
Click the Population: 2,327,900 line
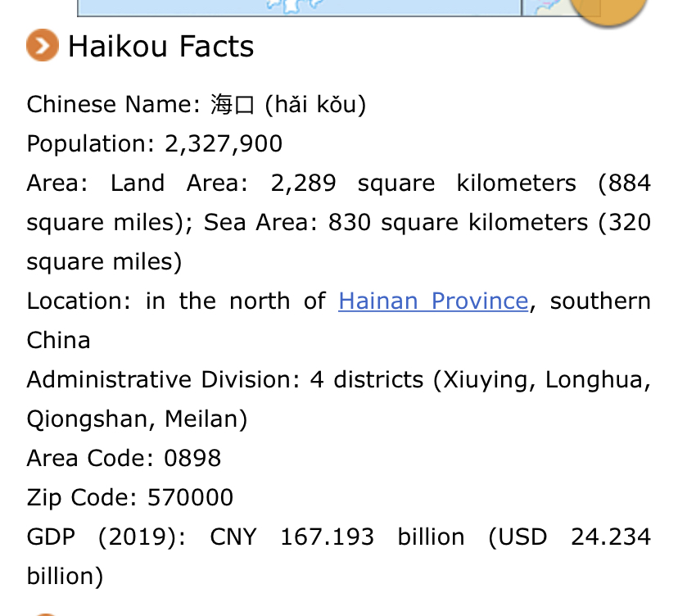155,143
